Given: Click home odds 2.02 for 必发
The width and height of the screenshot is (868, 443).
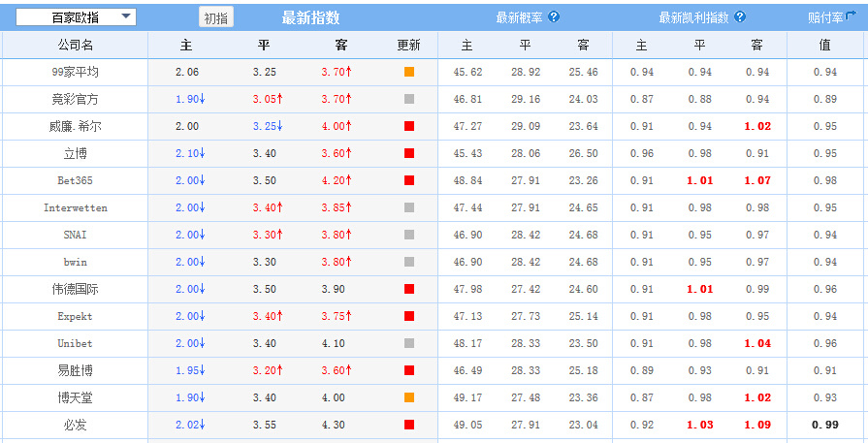Looking at the screenshot, I should [190, 425].
